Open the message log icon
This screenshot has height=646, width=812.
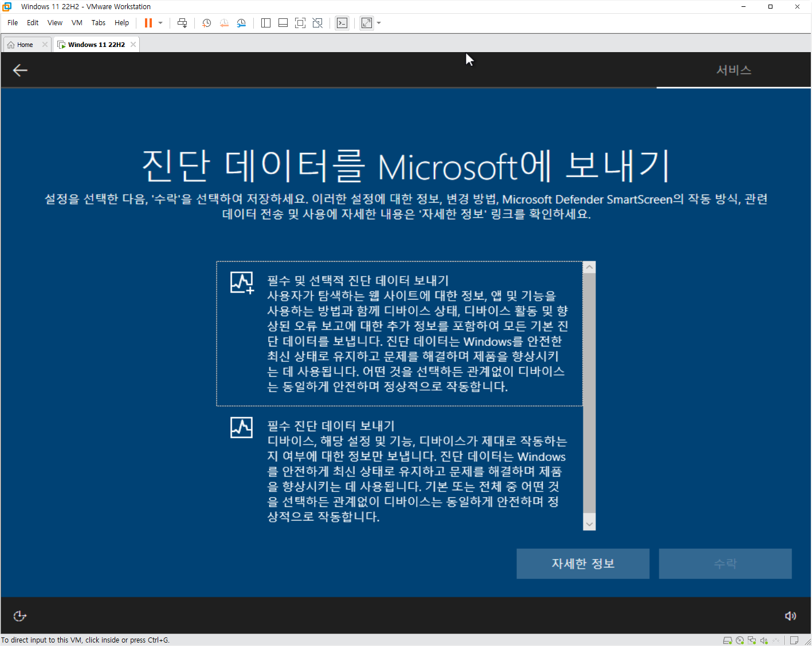[794, 640]
